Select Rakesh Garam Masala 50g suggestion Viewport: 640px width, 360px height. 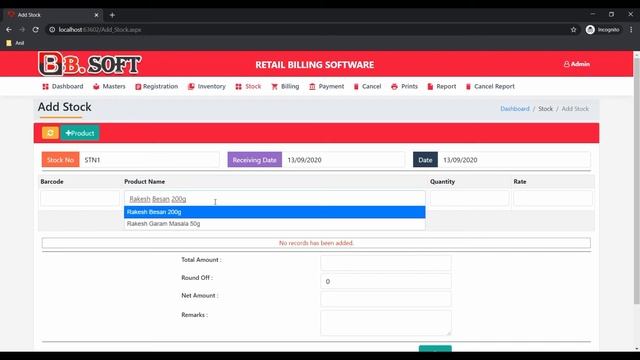click(274, 224)
